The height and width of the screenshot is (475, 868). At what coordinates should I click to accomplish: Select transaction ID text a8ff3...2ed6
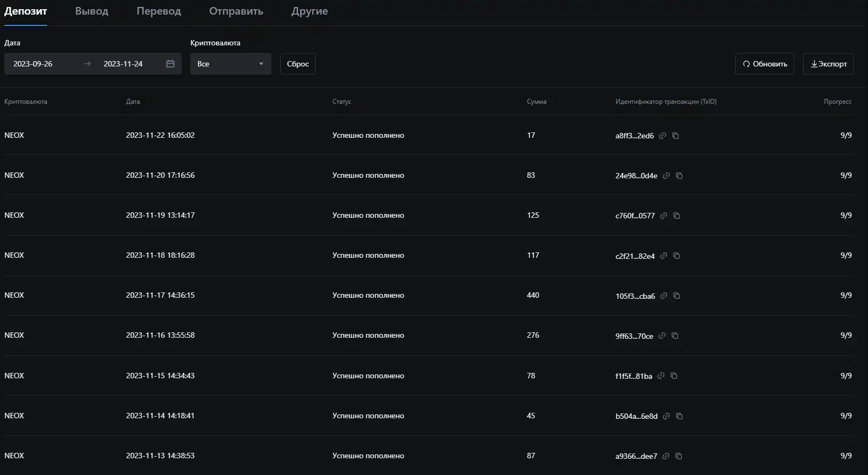pyautogui.click(x=634, y=136)
